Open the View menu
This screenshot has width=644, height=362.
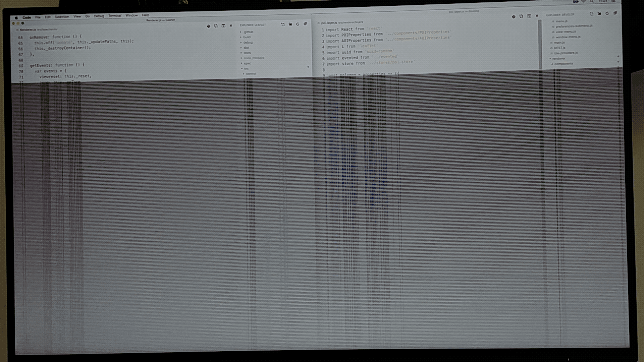[x=77, y=16]
